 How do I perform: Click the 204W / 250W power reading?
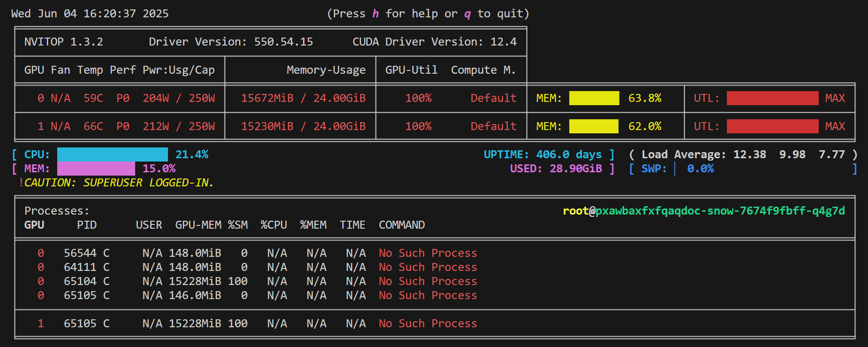179,98
